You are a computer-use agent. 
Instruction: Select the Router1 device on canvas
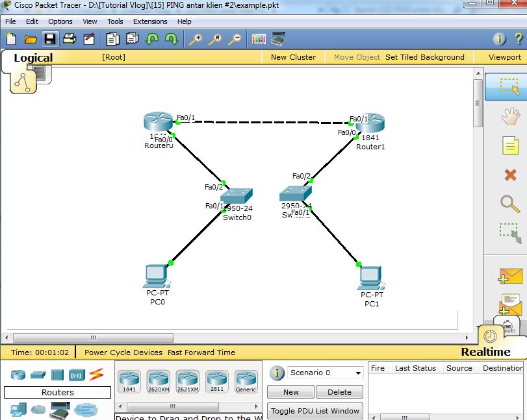click(x=370, y=123)
